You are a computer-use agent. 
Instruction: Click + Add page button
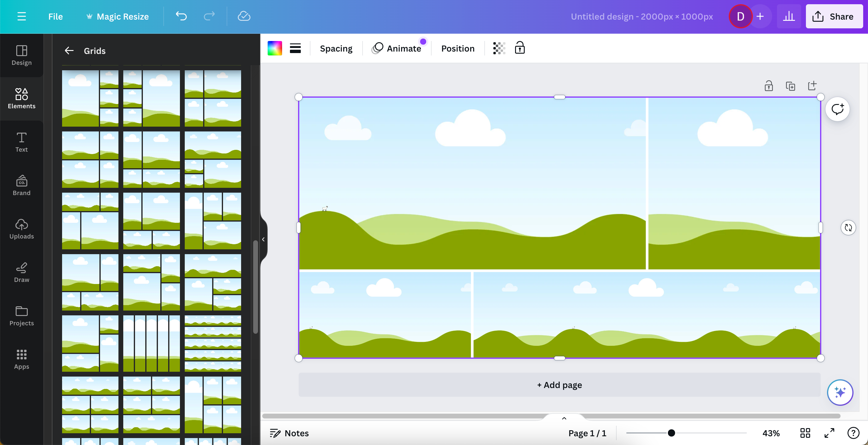click(x=559, y=385)
